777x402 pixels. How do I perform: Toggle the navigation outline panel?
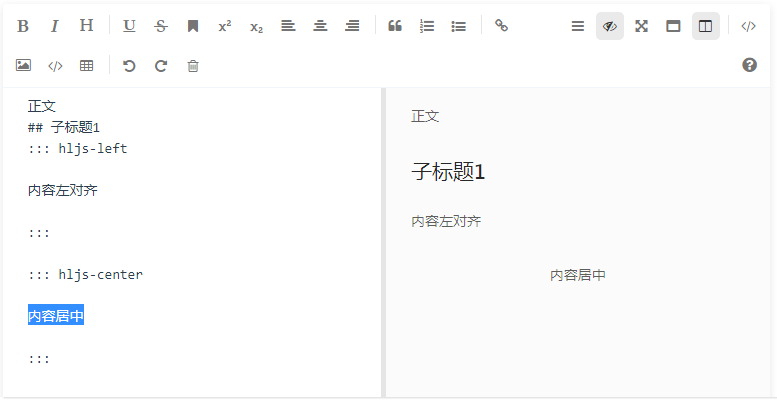(577, 26)
